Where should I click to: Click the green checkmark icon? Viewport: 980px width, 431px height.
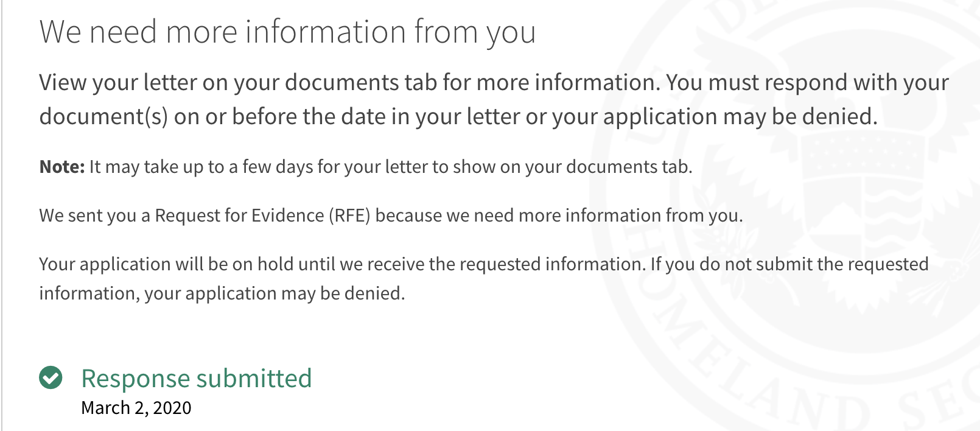pos(51,377)
